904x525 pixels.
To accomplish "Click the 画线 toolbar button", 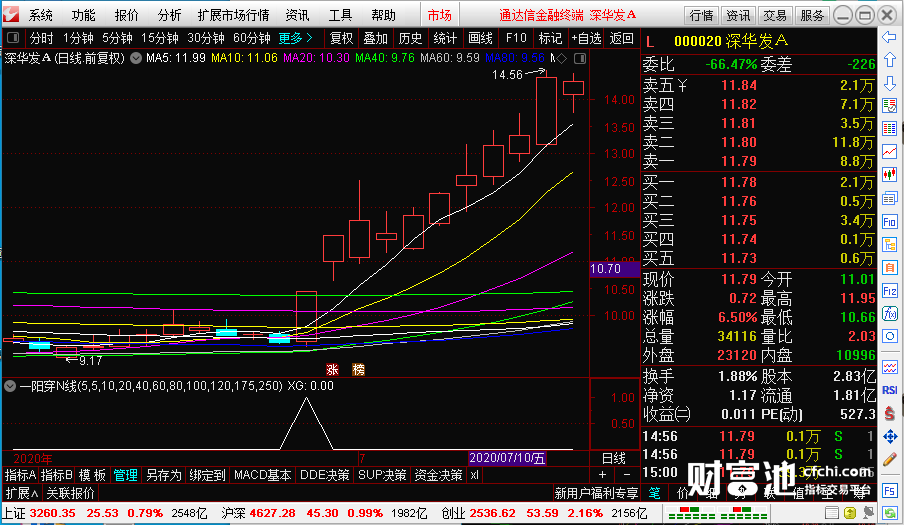I will click(480, 38).
